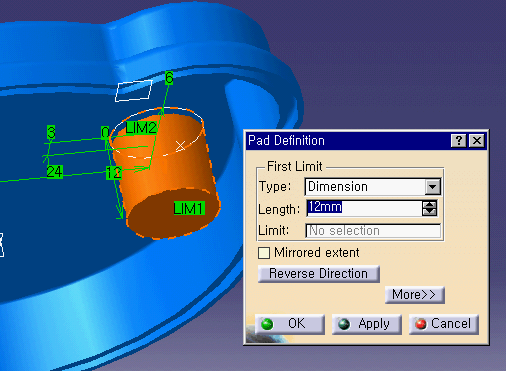Increase Length with the up spinner arrow
506x371 pixels.
pos(429,204)
